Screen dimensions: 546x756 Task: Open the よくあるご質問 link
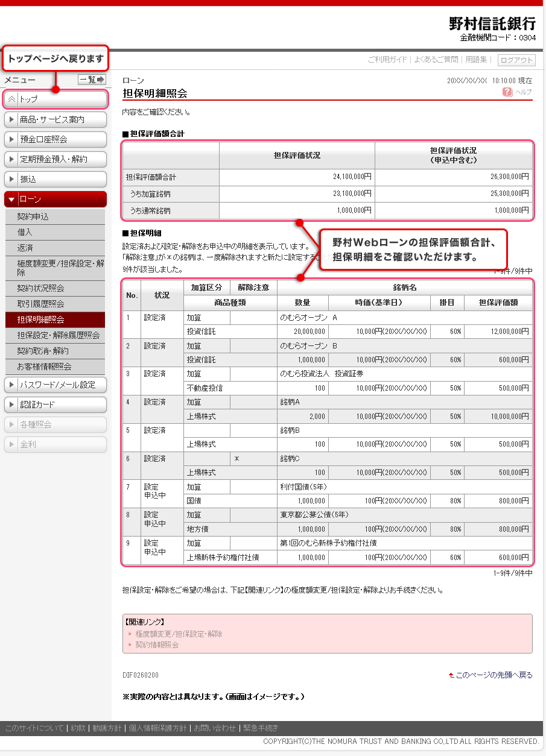coord(436,60)
